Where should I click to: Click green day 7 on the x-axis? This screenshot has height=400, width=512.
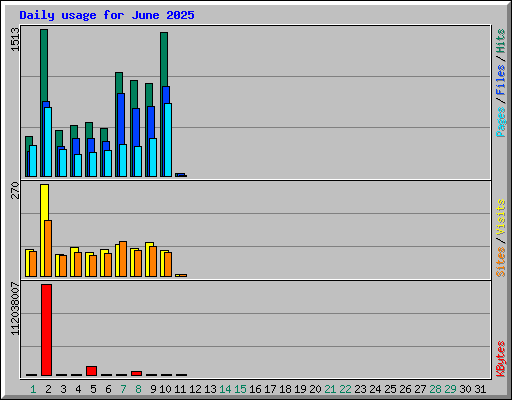[x=123, y=389]
